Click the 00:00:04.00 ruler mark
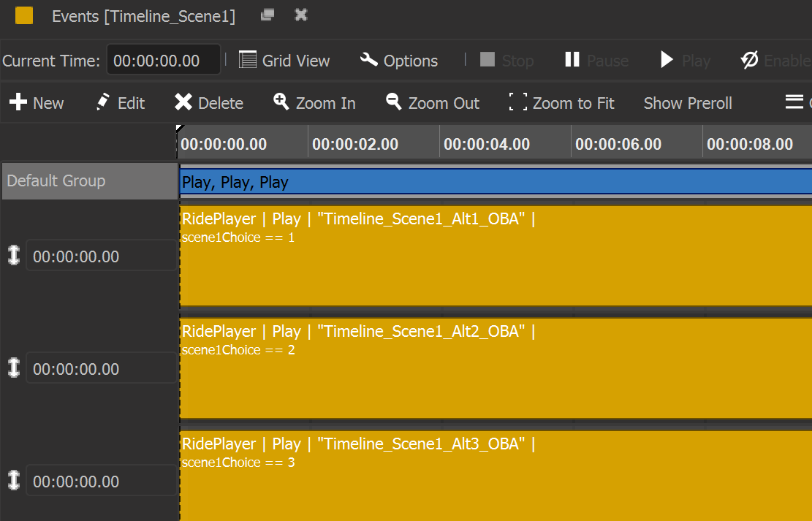 487,144
